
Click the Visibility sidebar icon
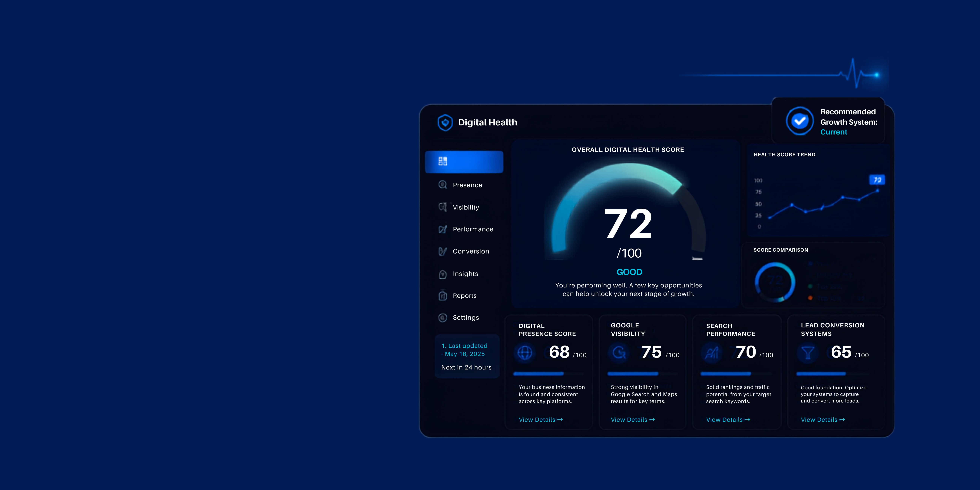[x=442, y=207]
